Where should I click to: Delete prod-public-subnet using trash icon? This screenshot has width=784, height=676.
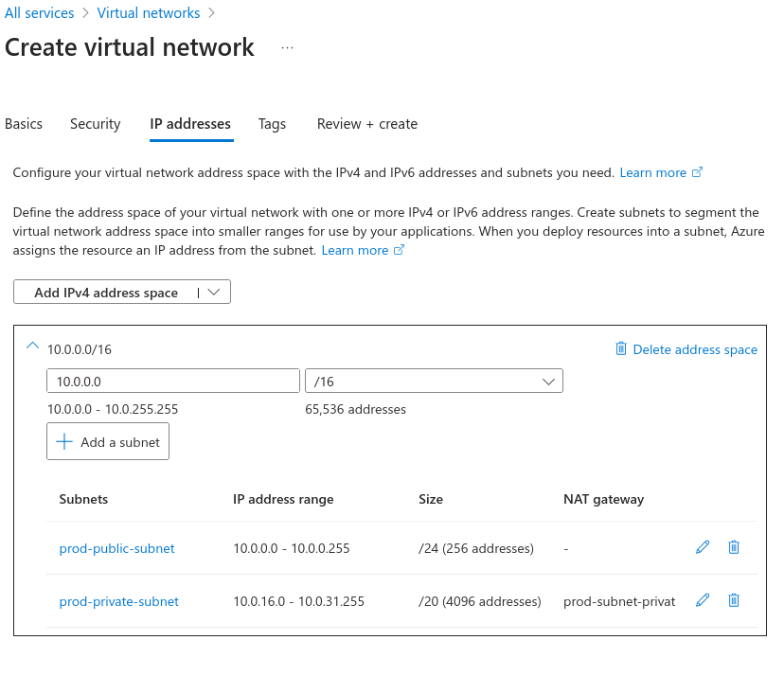734,547
